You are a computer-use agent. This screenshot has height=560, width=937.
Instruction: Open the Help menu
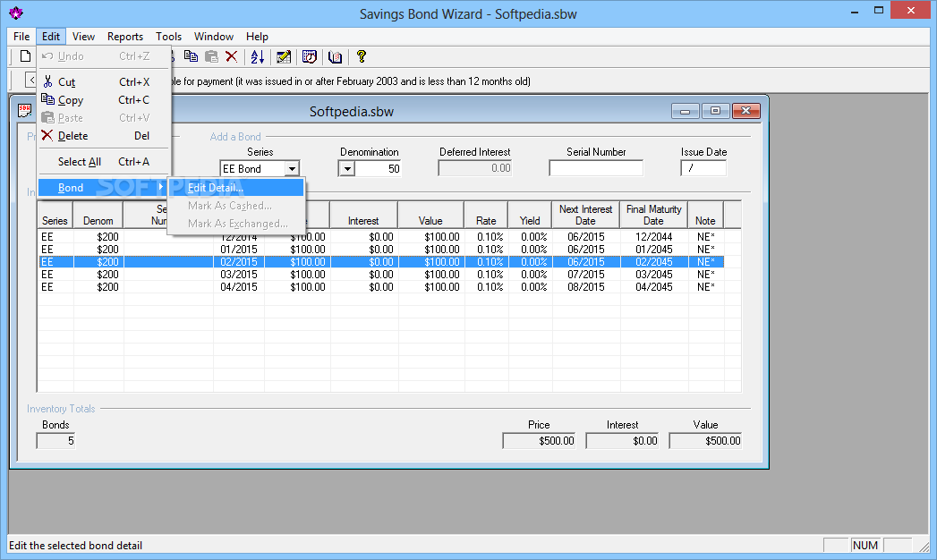click(257, 37)
